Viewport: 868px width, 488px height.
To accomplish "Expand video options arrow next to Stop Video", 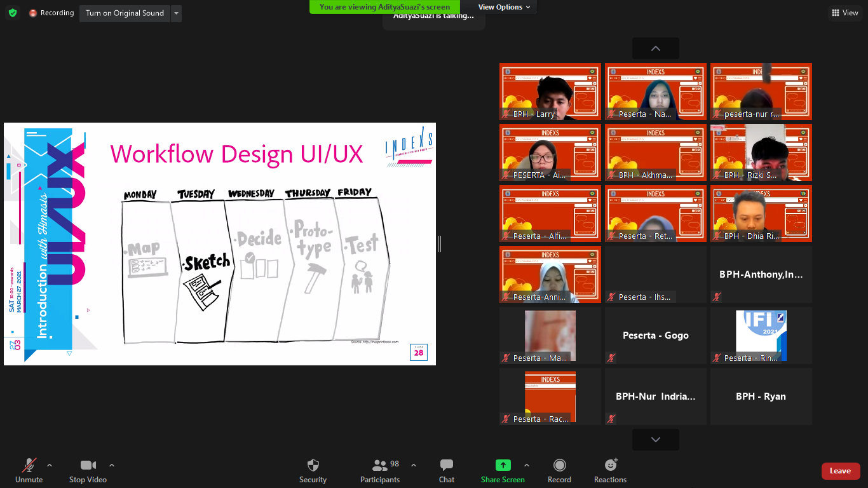I will click(112, 465).
